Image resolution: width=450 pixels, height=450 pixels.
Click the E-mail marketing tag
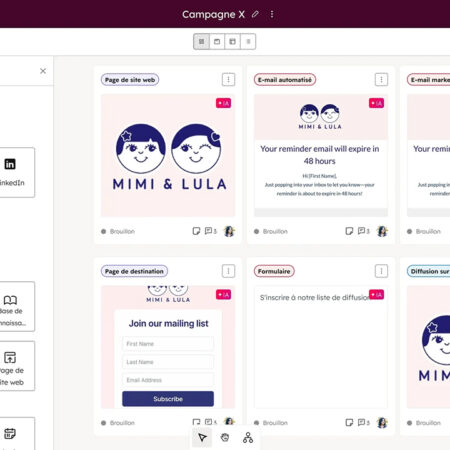(429, 80)
